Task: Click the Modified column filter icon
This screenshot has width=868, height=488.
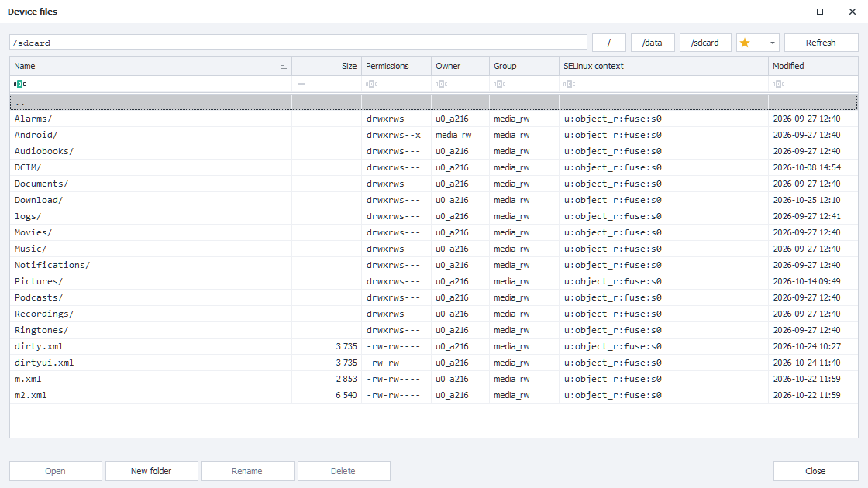Action: (x=778, y=84)
